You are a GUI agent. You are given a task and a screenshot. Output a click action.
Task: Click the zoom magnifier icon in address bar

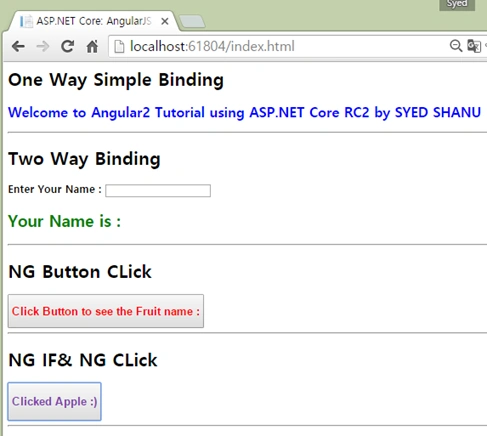[x=456, y=46]
